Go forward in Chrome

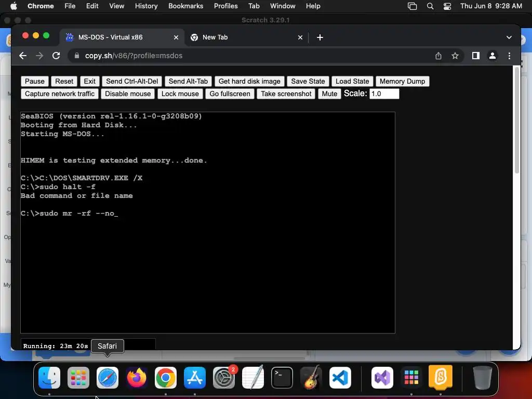pyautogui.click(x=39, y=56)
